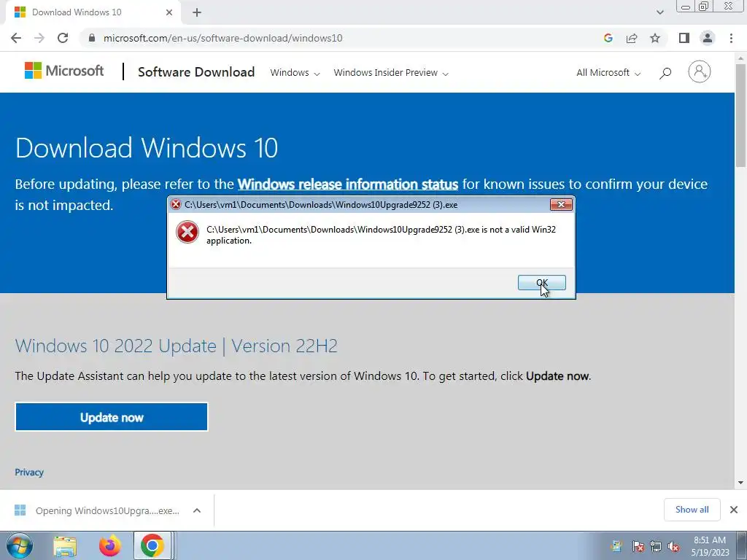Click the red error icon in dialog

tap(187, 232)
